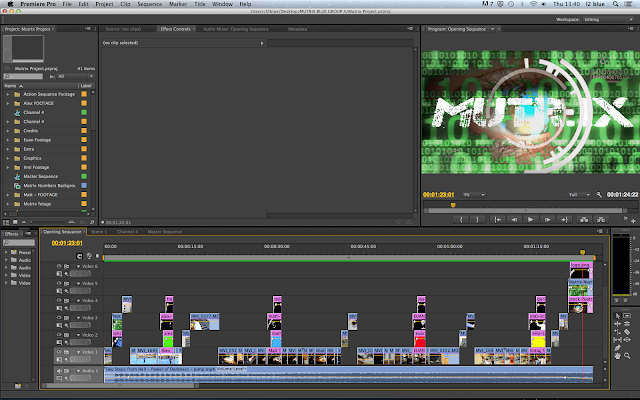Expand Presets folder in Effects panel
Image resolution: width=640 pixels, height=400 pixels.
6,252
